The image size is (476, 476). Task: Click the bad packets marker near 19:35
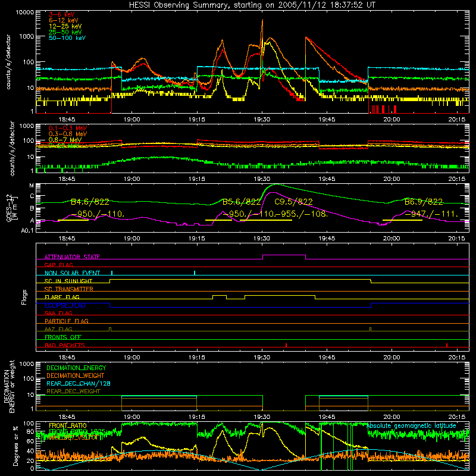point(286,345)
